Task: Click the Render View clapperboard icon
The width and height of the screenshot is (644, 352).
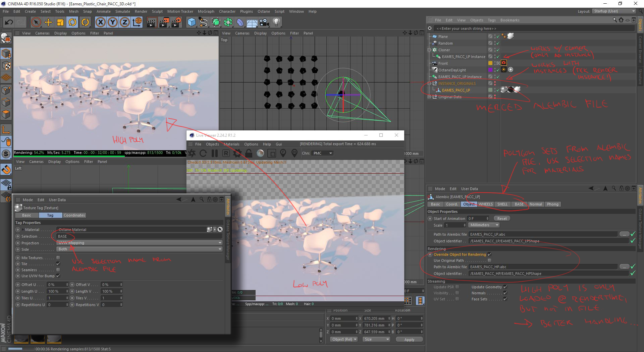Action: tap(152, 22)
